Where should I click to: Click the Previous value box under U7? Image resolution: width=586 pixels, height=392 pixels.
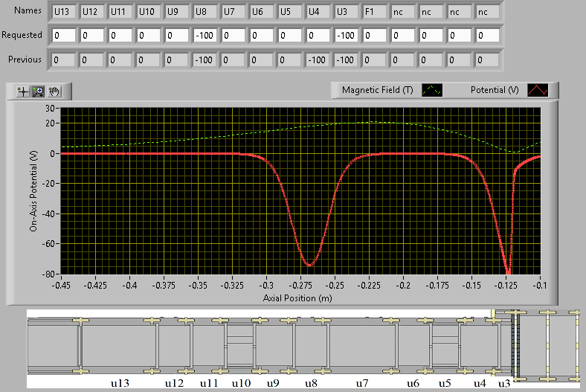[x=234, y=60]
